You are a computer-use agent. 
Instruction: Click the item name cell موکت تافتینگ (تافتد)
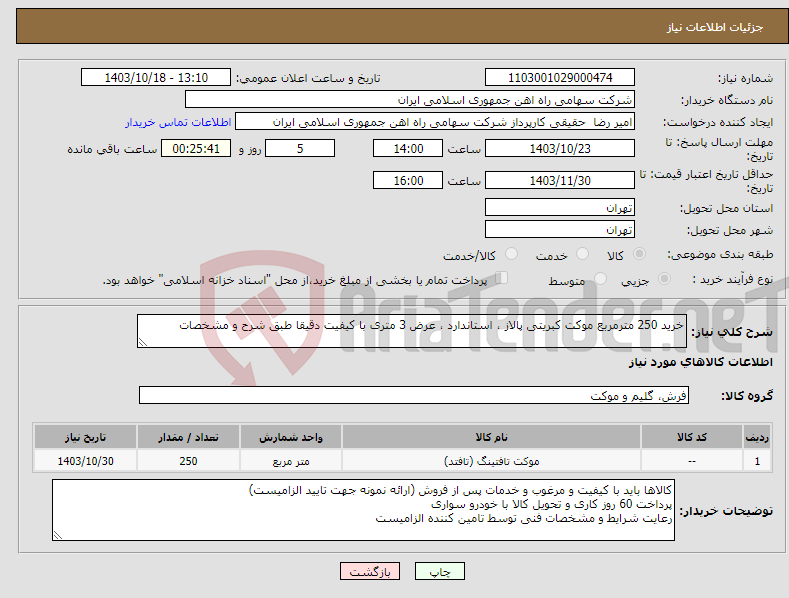click(x=491, y=461)
